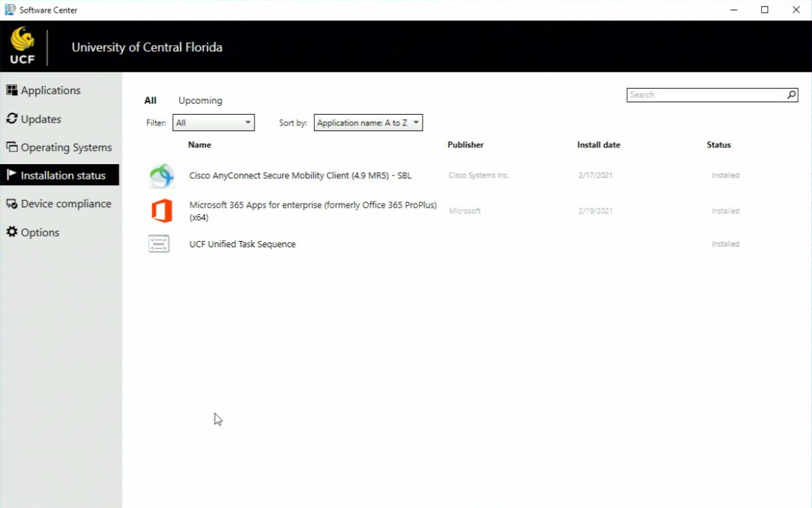Viewport: 812px width, 508px height.
Task: Go to the Updates section
Action: point(41,119)
